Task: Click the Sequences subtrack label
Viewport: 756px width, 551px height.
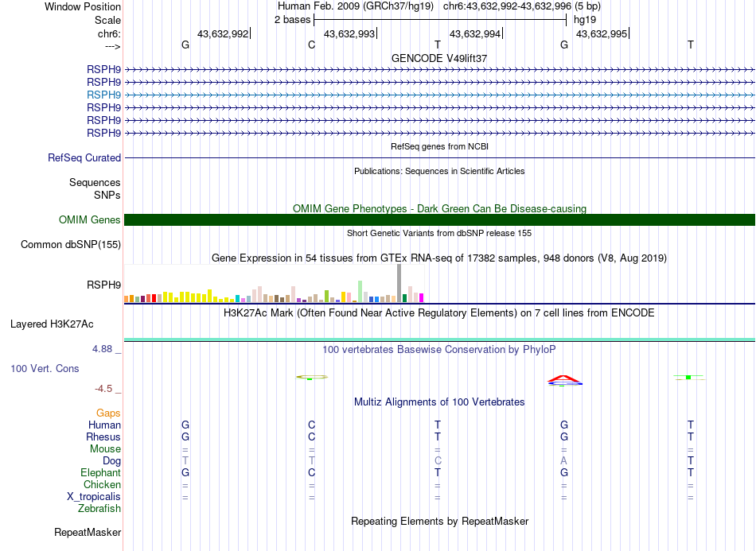Action: coord(95,183)
